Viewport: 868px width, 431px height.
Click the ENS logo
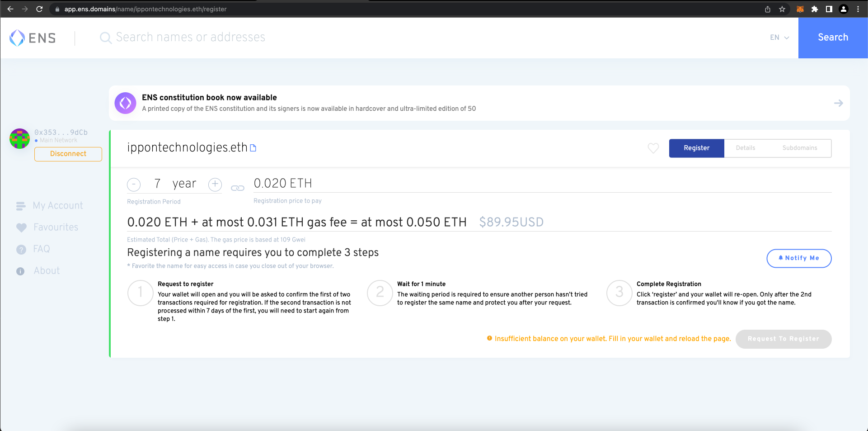(x=33, y=38)
